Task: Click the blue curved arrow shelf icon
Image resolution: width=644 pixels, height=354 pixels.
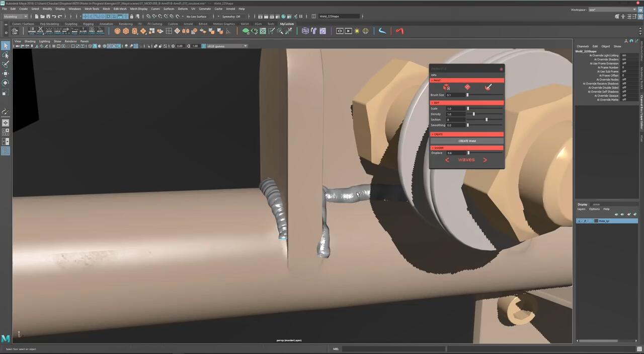Action: coord(382,31)
